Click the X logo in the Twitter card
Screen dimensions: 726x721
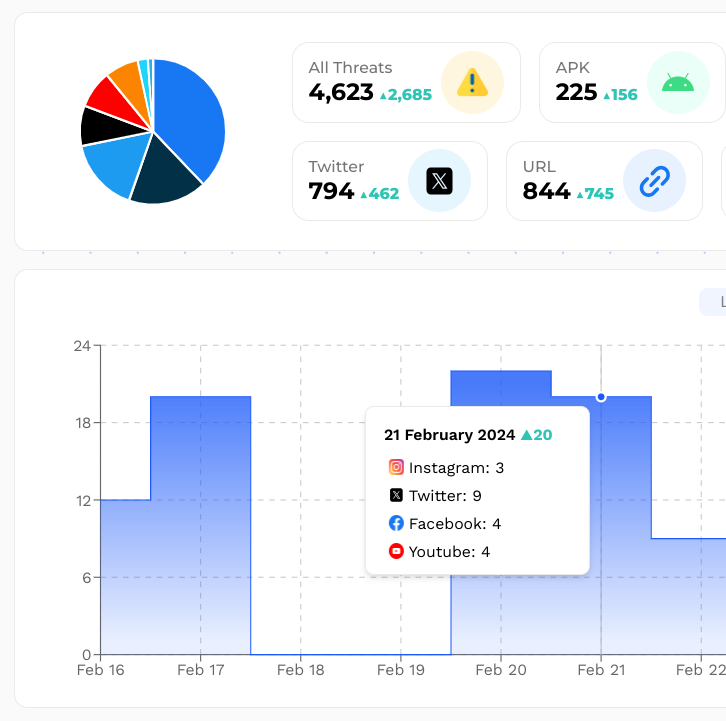point(439,181)
